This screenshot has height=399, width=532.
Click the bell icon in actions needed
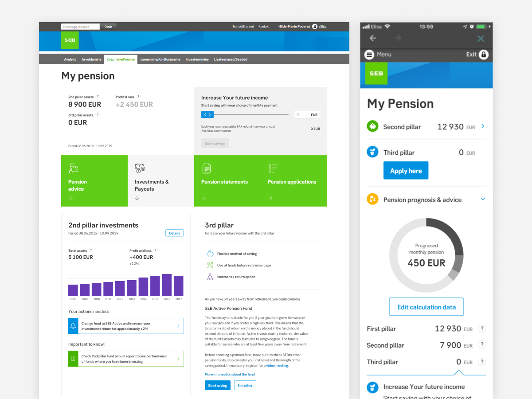click(x=73, y=326)
